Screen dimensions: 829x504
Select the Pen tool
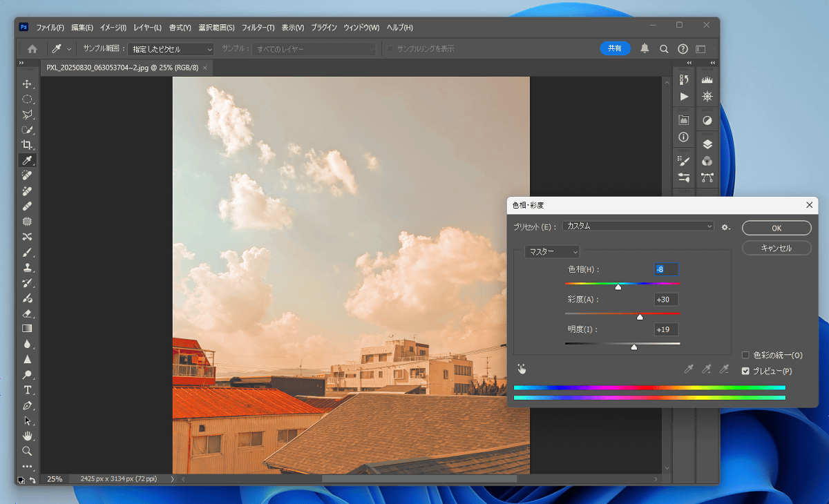coord(28,405)
